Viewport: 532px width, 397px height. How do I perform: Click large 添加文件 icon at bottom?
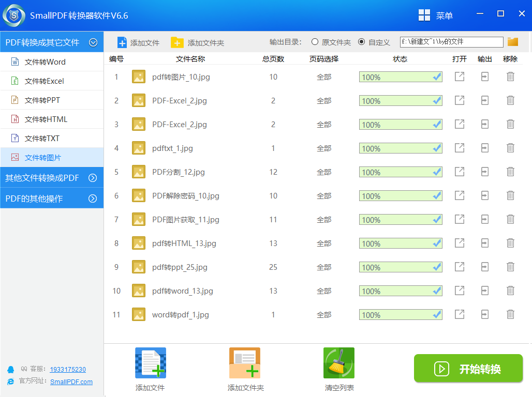click(150, 363)
